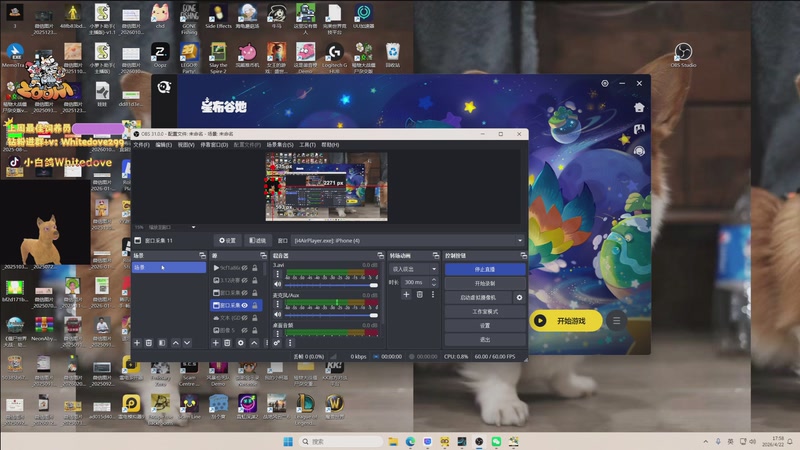Open source properties gear in sources panel toolbar
The height and width of the screenshot is (450, 800).
click(x=241, y=343)
